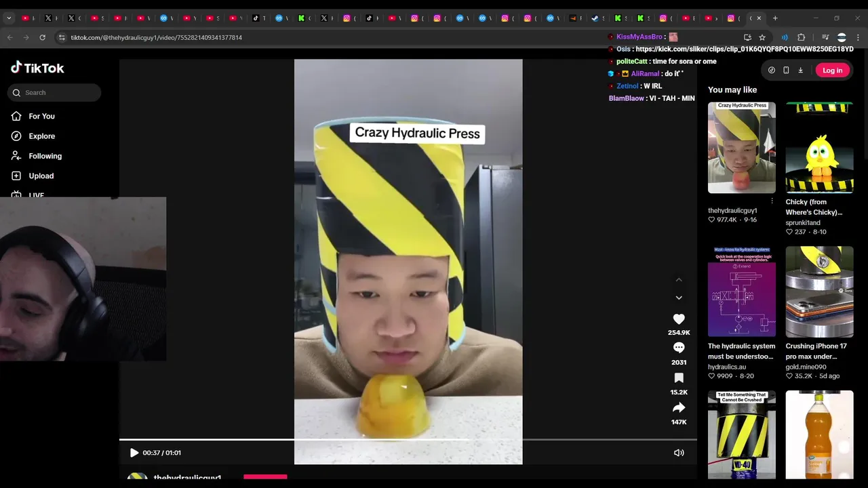Viewport: 868px width, 488px height.
Task: Open the browser extensions puzzle icon
Action: [x=801, y=37]
